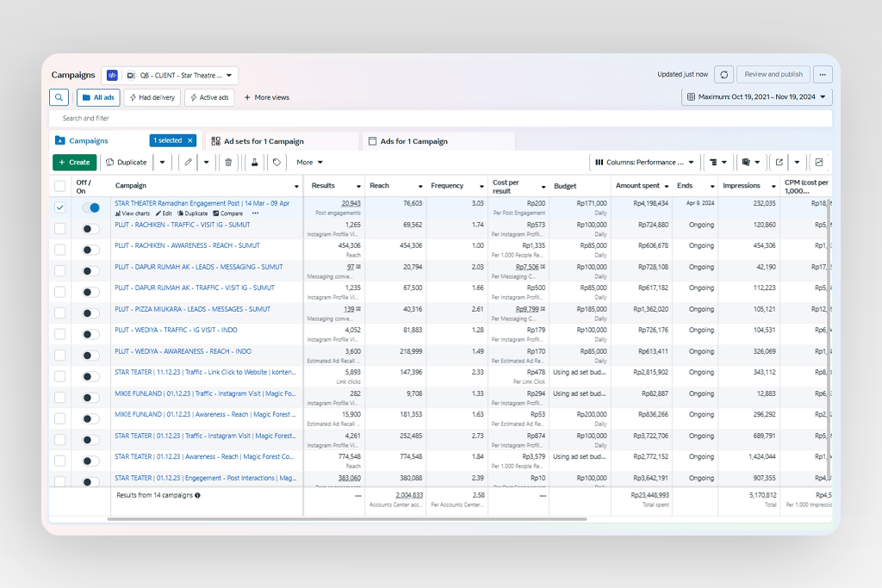Tick the select-all checkbox in table header

[x=59, y=186]
